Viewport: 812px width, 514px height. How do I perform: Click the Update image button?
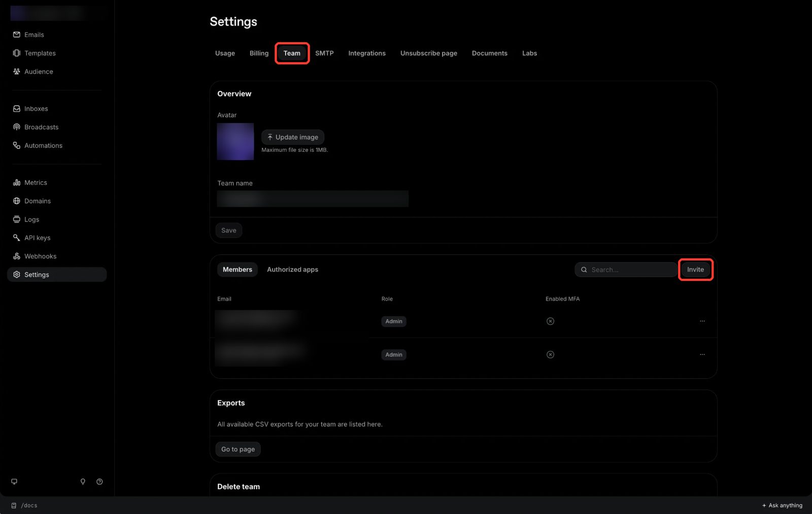click(x=293, y=137)
